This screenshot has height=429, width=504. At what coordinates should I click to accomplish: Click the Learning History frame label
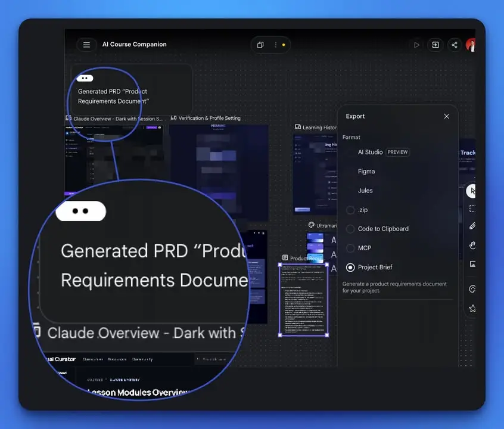319,128
